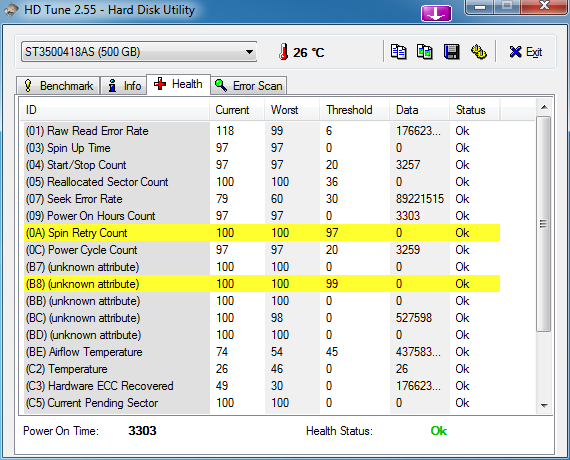Click the purple download arrow icon

436,14
